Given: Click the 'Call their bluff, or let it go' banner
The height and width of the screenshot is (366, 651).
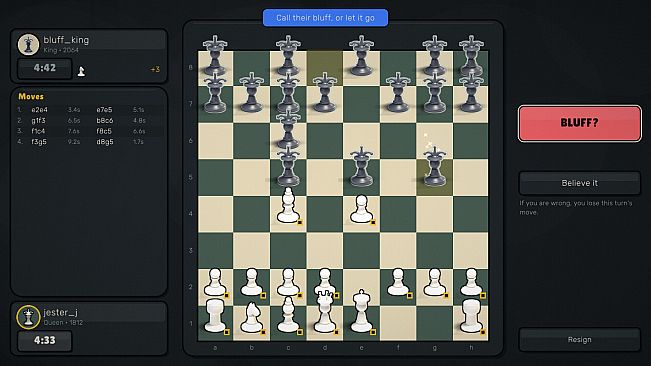Looking at the screenshot, I should tap(326, 18).
